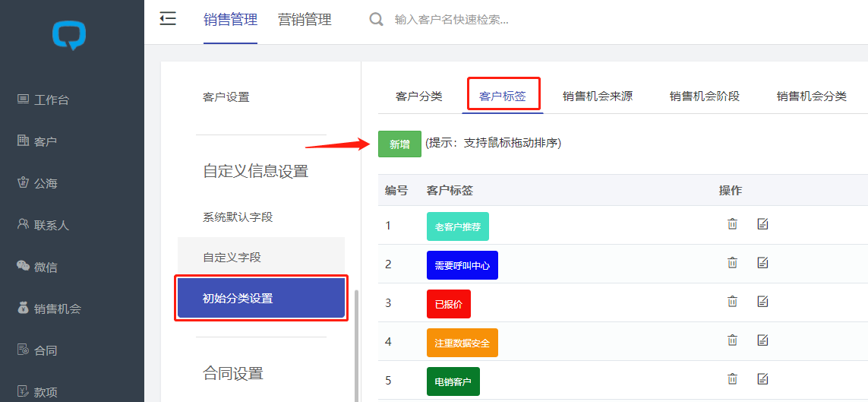The width and height of the screenshot is (868, 402).
Task: Click the 编号 column header
Action: 396,191
